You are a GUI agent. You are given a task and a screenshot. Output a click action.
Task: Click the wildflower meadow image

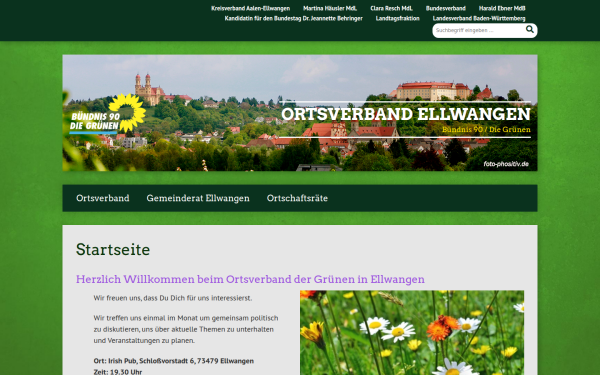point(412,333)
